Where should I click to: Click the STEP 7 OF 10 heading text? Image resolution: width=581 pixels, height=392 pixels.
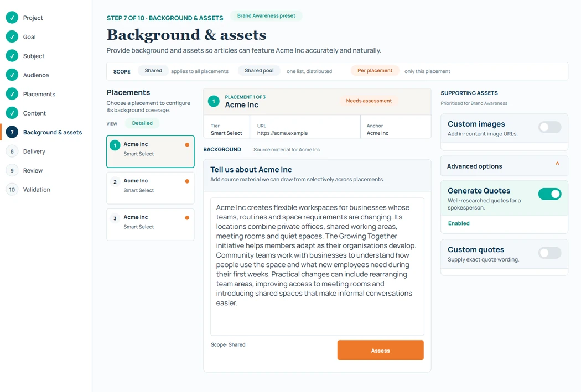[165, 18]
